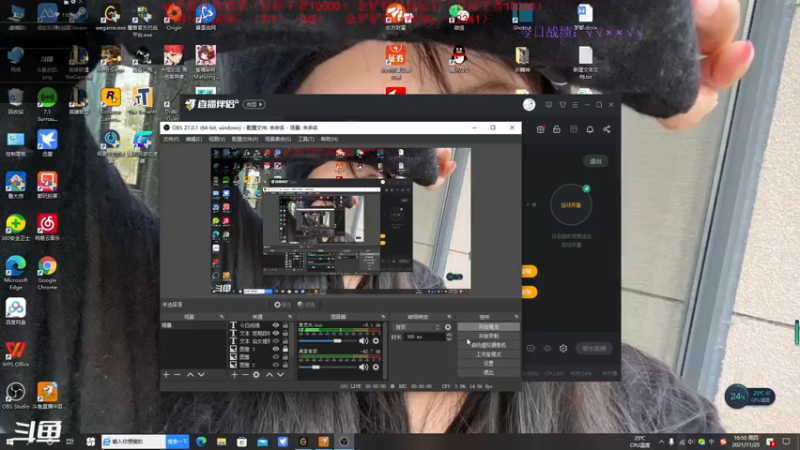Move source down with arrow
The height and width of the screenshot is (450, 800).
[281, 374]
